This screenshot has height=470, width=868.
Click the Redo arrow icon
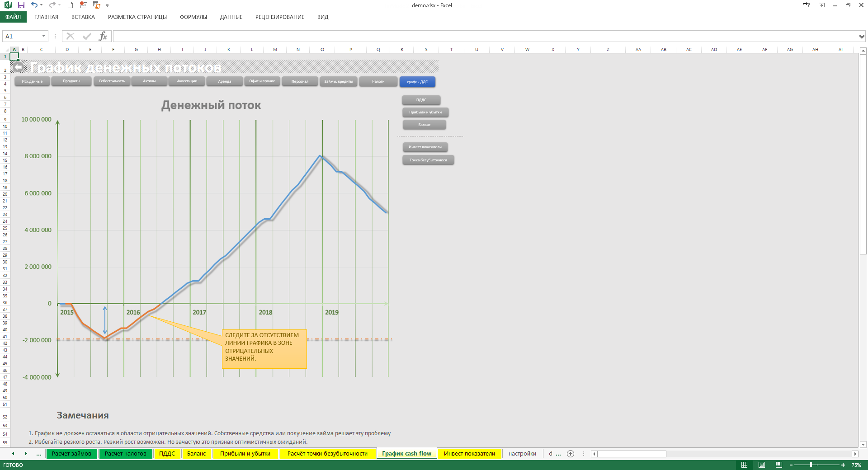(x=52, y=5)
